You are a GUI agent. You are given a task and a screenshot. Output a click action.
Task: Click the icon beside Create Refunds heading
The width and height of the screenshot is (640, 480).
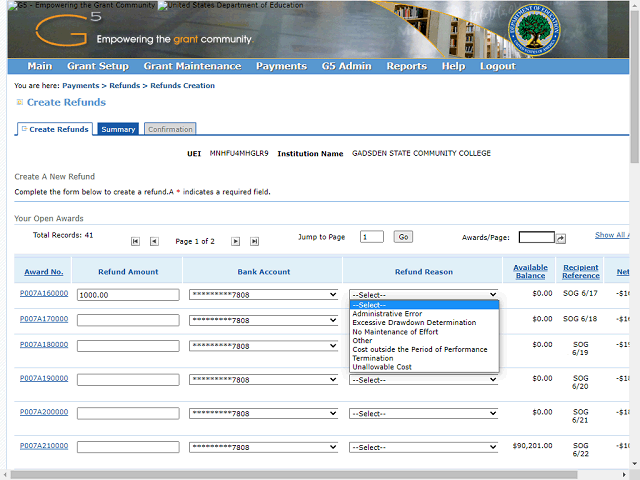[19, 102]
